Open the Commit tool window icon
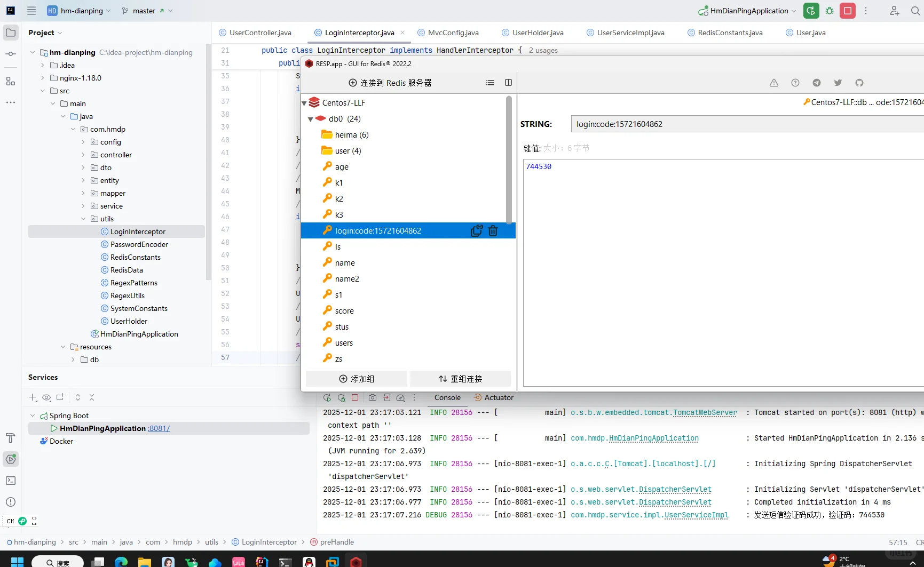This screenshot has width=924, height=567. pyautogui.click(x=11, y=54)
